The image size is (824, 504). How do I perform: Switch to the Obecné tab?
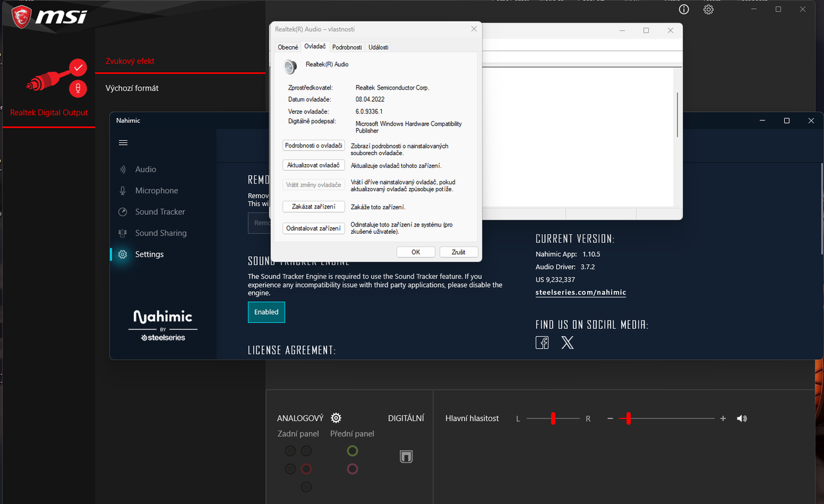[x=288, y=47]
